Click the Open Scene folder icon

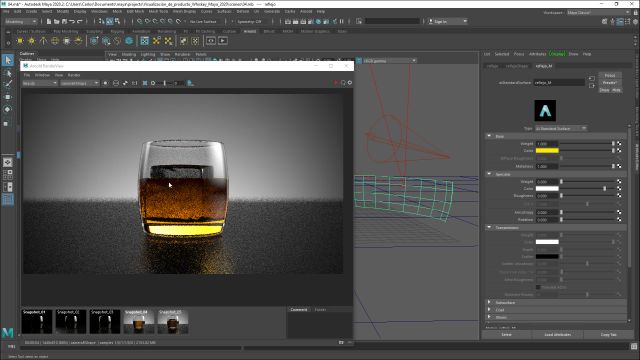[x=56, y=21]
